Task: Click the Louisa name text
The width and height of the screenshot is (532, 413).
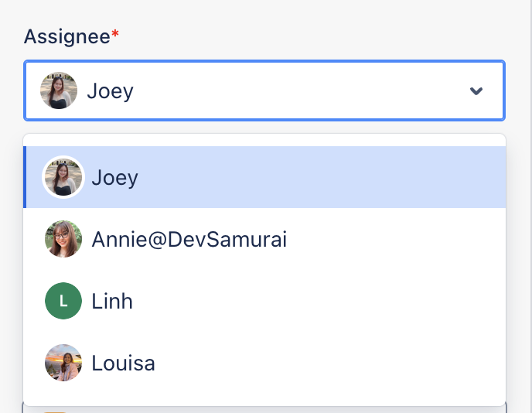Action: [124, 363]
